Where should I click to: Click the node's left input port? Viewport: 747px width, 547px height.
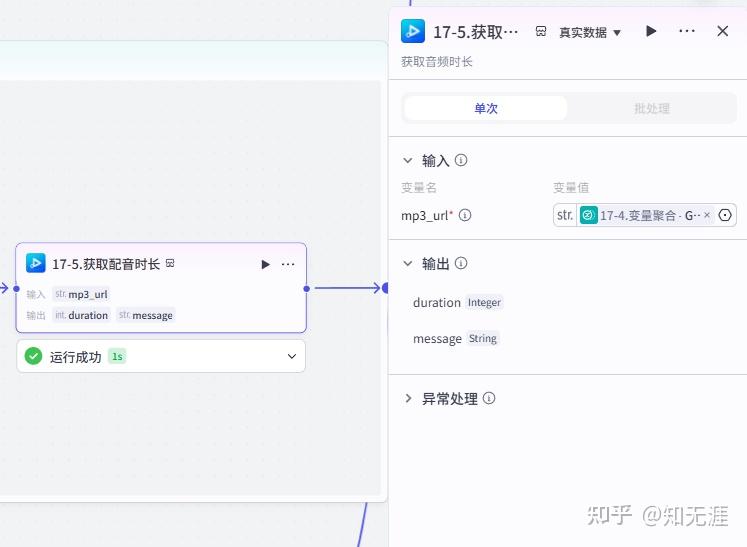16,288
